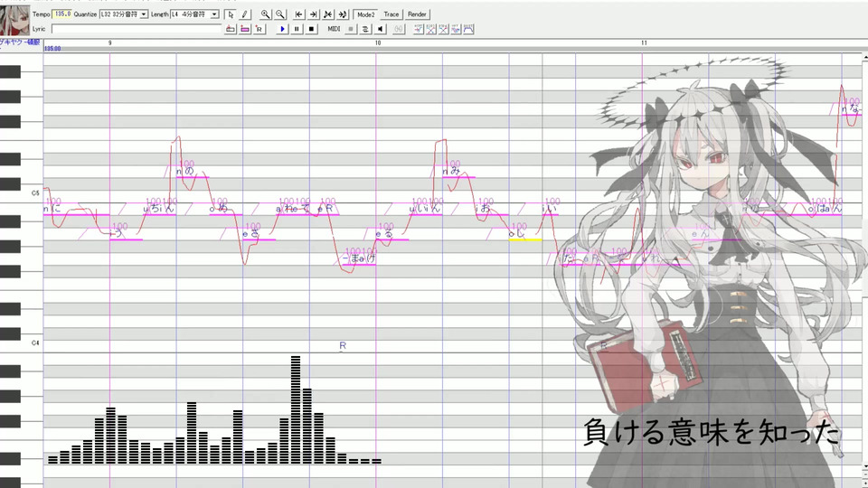The height and width of the screenshot is (488, 868).
Task: Select the note labeled 'u いi ん'
Action: pyautogui.click(x=425, y=210)
